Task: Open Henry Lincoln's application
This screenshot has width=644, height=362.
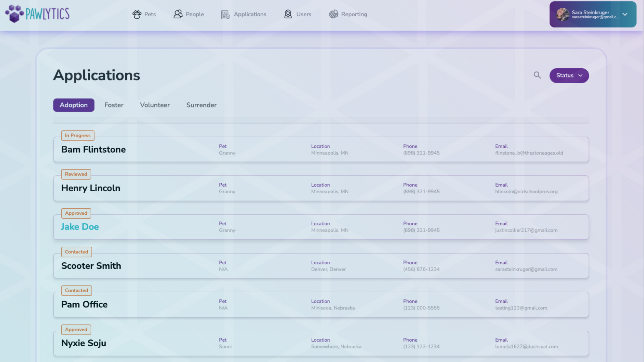Action: point(91,188)
